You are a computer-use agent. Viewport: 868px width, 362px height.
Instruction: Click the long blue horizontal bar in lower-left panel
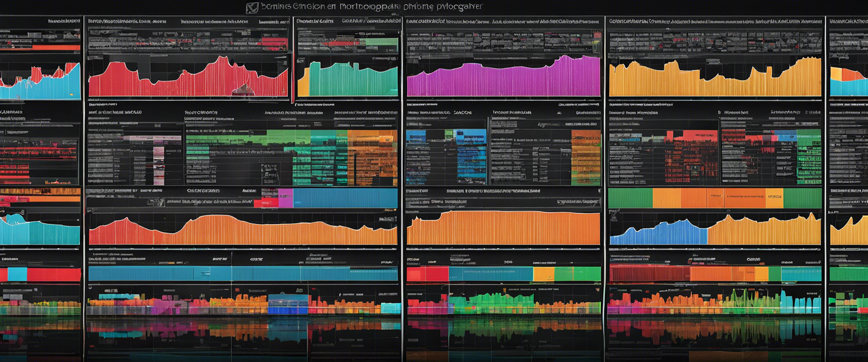click(x=231, y=273)
